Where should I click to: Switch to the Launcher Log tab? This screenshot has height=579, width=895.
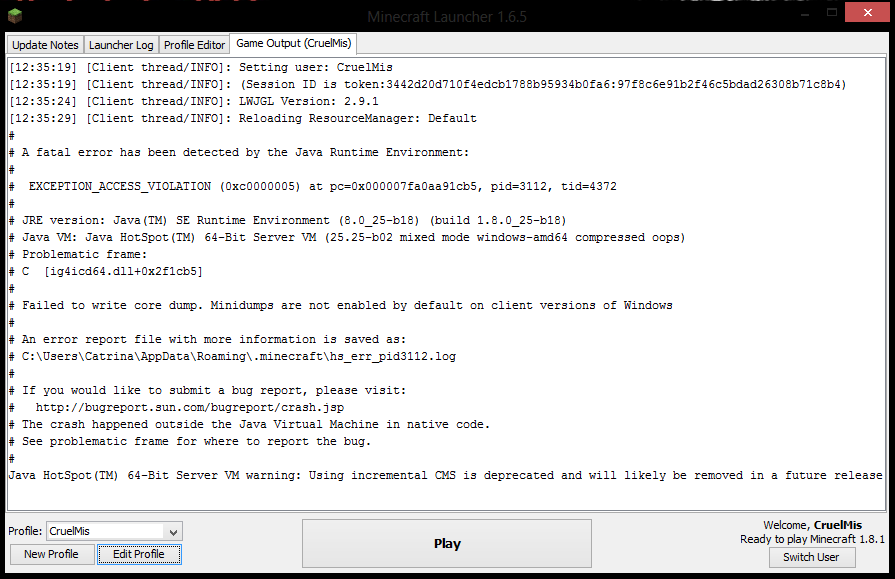[x=121, y=45]
